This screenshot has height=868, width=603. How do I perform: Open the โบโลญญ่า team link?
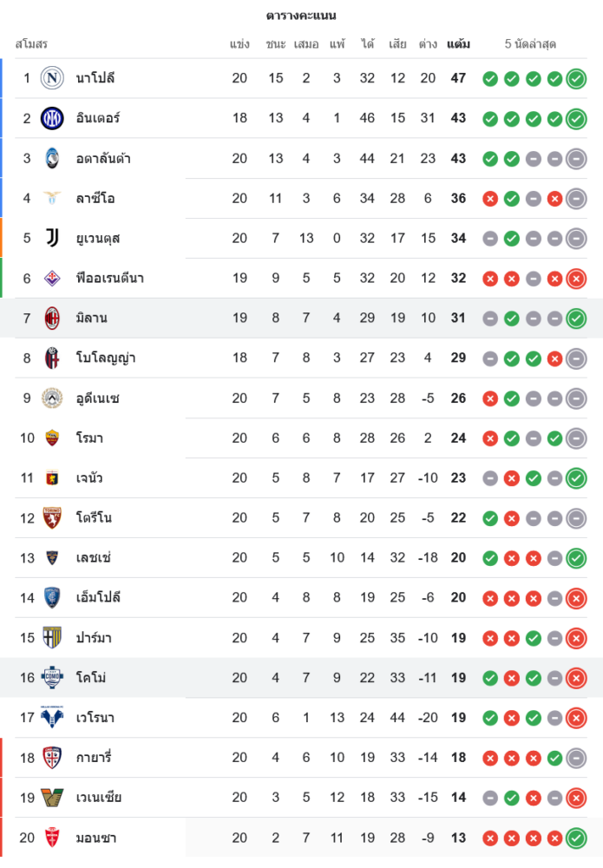click(105, 358)
